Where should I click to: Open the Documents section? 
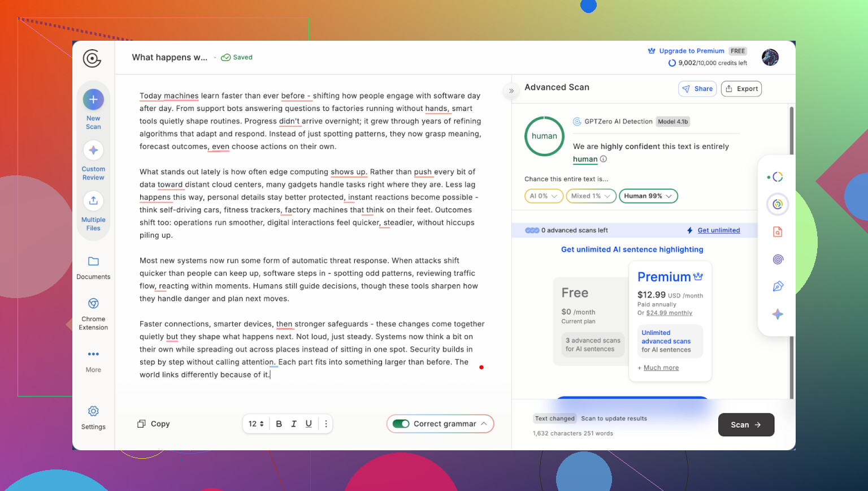[x=93, y=268]
